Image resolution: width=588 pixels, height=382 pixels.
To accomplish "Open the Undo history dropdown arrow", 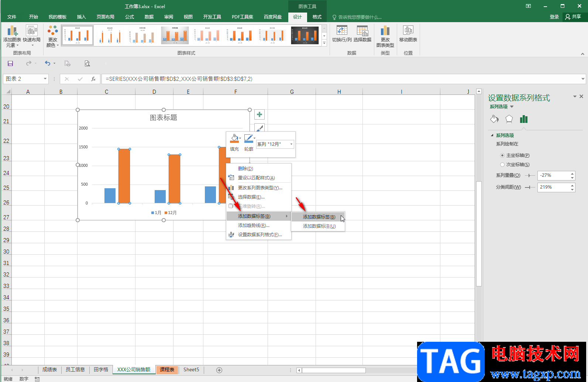I will pos(54,63).
